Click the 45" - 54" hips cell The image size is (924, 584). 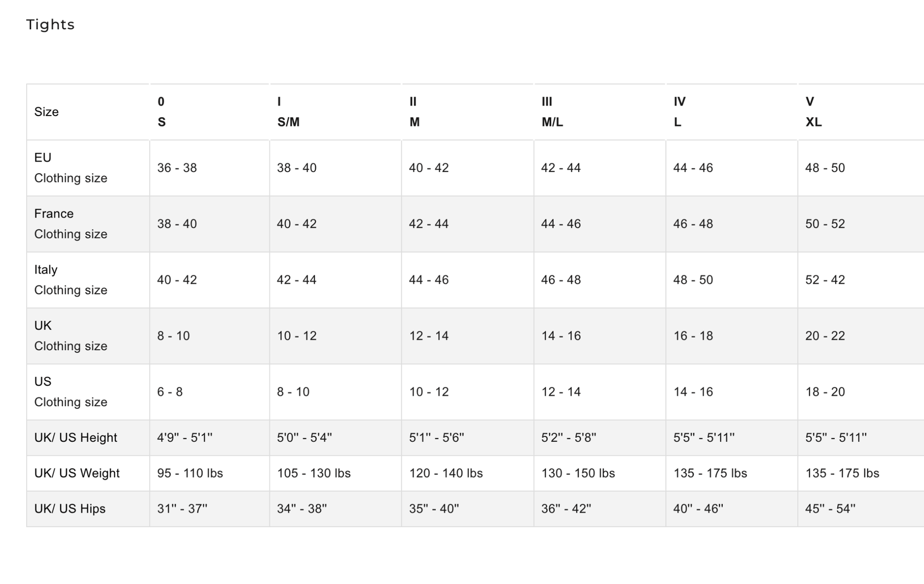(830, 508)
